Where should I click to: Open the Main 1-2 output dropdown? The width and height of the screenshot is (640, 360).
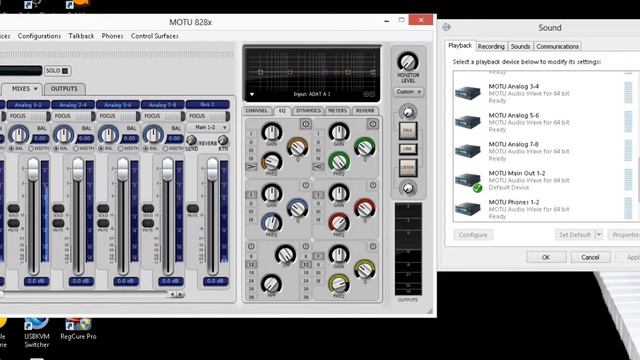tap(208, 127)
